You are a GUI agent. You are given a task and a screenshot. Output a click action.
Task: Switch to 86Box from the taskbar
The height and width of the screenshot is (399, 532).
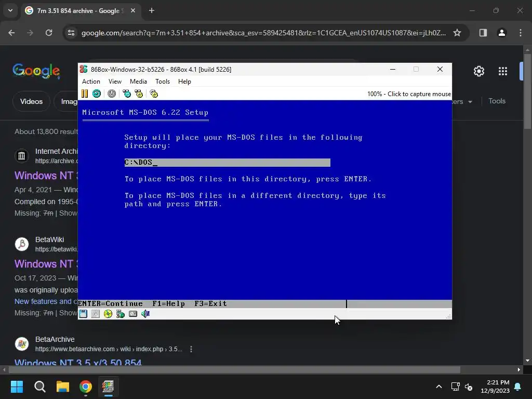[x=108, y=387]
